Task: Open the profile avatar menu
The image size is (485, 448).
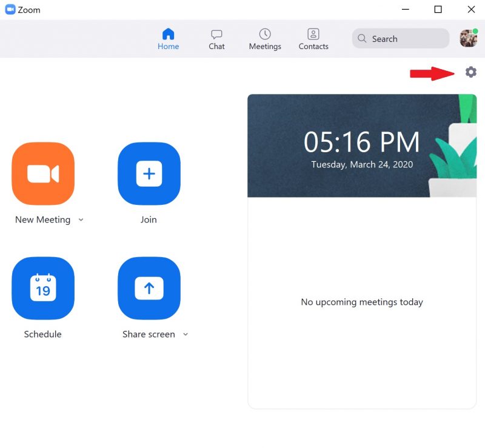Action: [468, 38]
